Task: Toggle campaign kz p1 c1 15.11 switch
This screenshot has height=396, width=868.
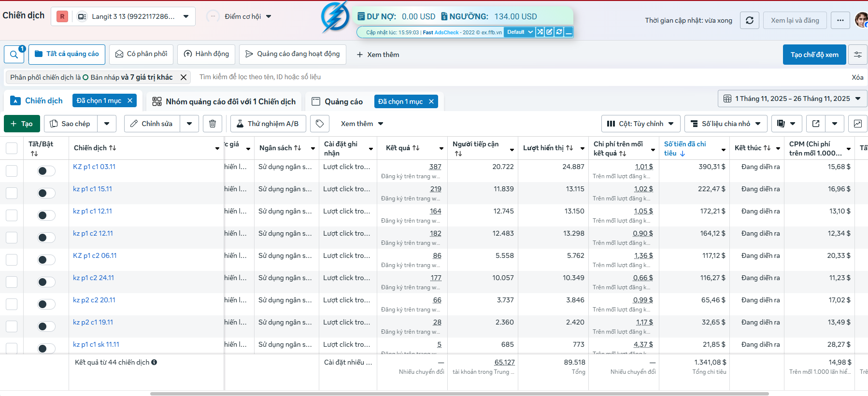Action: point(46,193)
